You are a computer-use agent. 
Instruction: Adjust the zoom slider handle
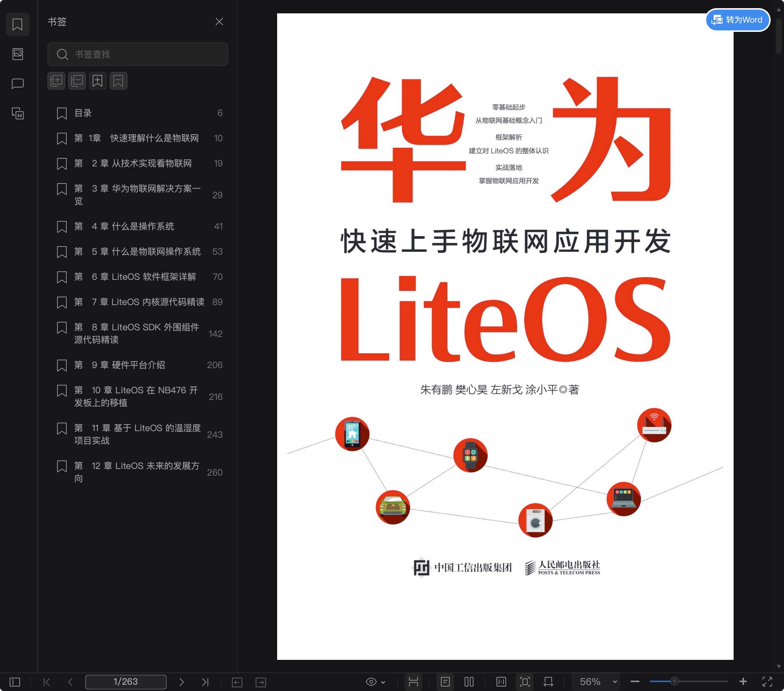click(x=674, y=681)
